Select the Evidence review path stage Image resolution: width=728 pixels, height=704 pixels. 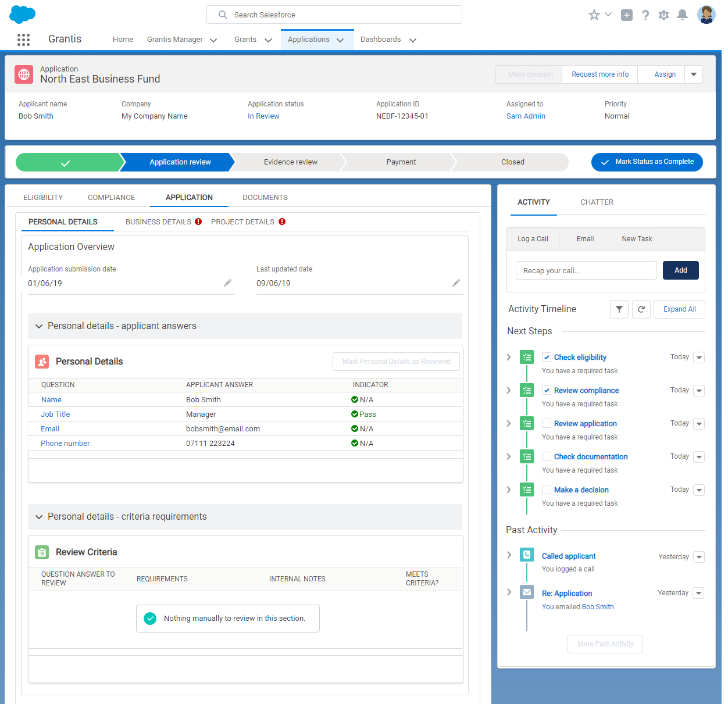pos(291,162)
